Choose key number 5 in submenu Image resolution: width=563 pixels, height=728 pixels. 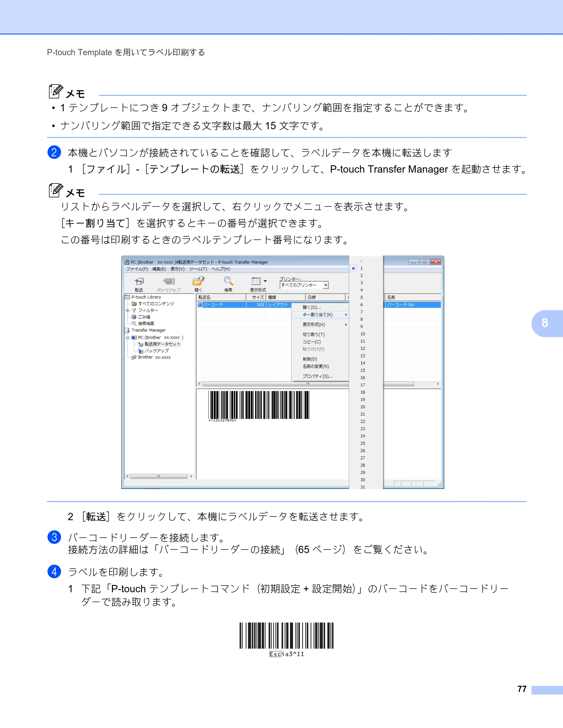361,297
